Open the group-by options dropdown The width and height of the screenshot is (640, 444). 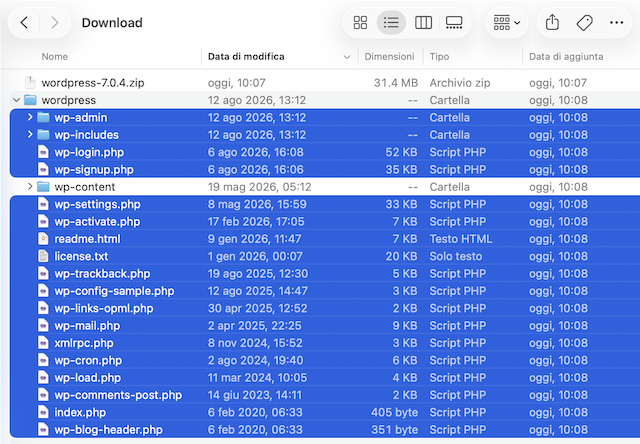tap(507, 22)
